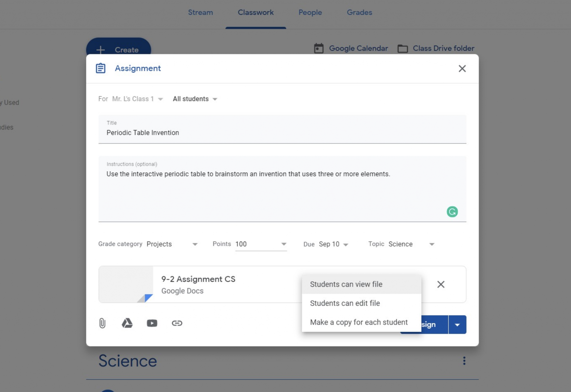Image resolution: width=571 pixels, height=392 pixels.
Task: Click the Google Calendar icon
Action: coord(319,48)
